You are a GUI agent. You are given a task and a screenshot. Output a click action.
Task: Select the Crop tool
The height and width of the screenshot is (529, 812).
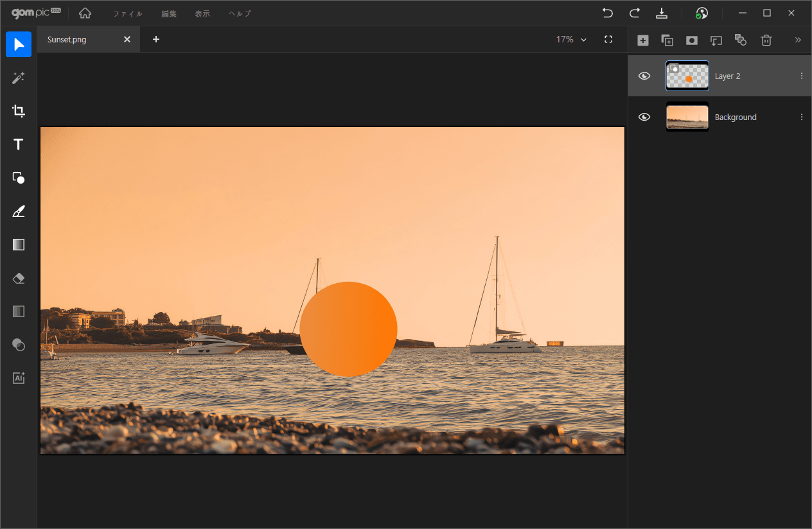click(19, 111)
